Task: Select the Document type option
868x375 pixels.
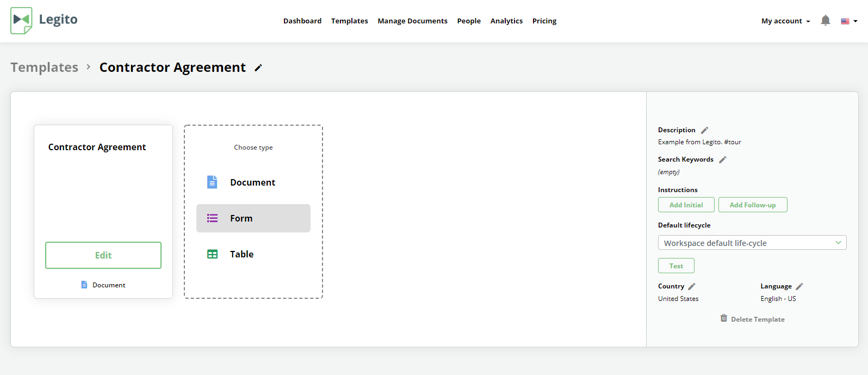Action: (253, 182)
